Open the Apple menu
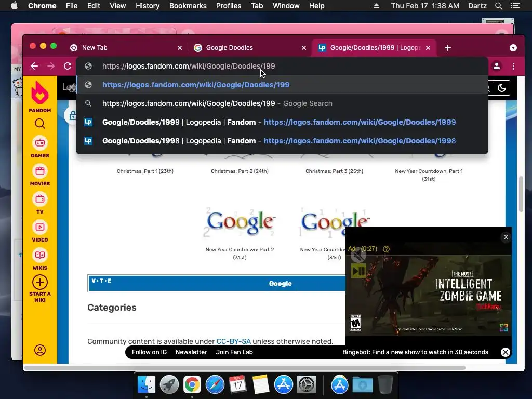532x399 pixels. coord(14,5)
